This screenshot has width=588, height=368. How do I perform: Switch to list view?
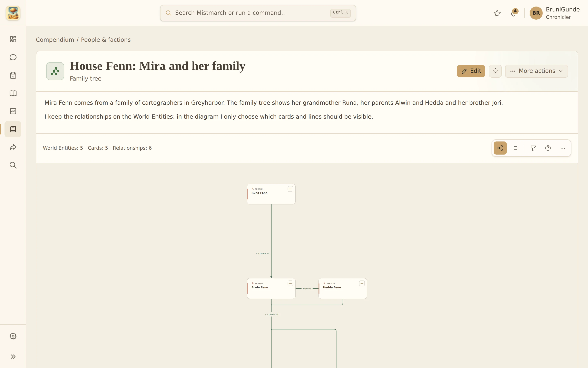(515, 148)
